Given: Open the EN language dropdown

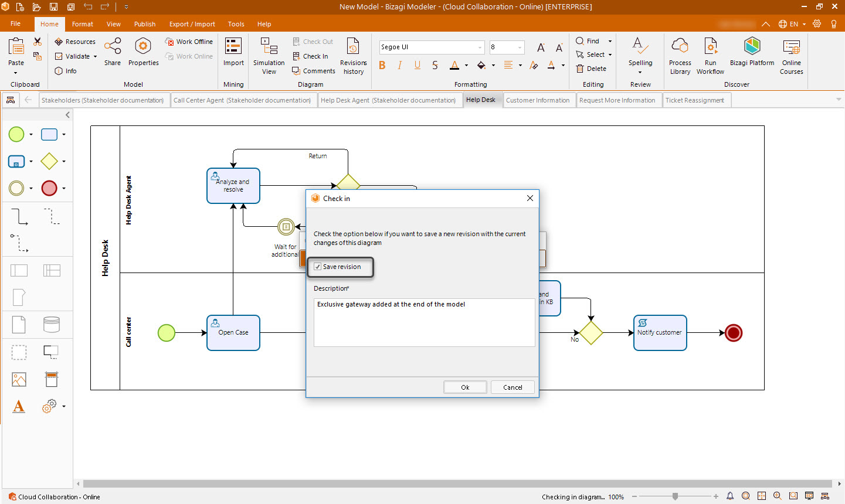Looking at the screenshot, I should [792, 24].
